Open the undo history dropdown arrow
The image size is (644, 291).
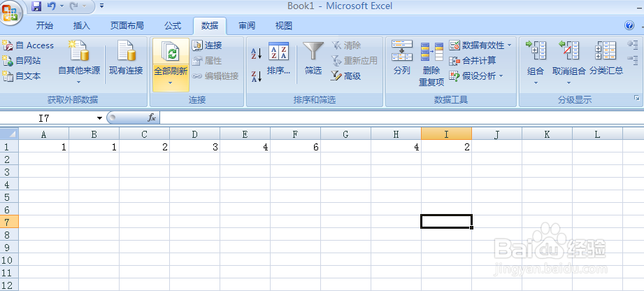pos(62,6)
